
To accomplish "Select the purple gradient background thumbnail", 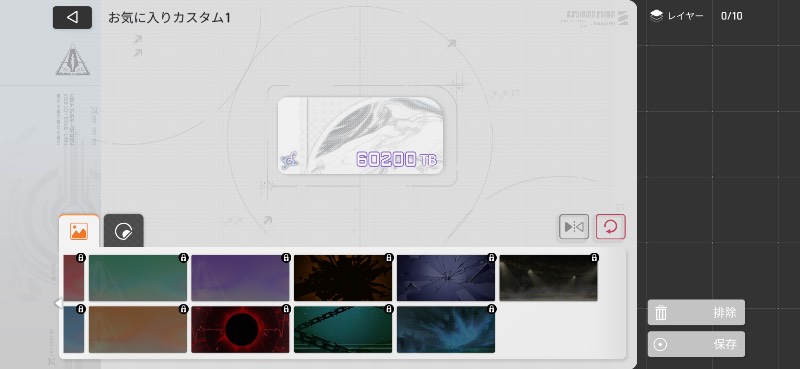I will click(x=240, y=278).
